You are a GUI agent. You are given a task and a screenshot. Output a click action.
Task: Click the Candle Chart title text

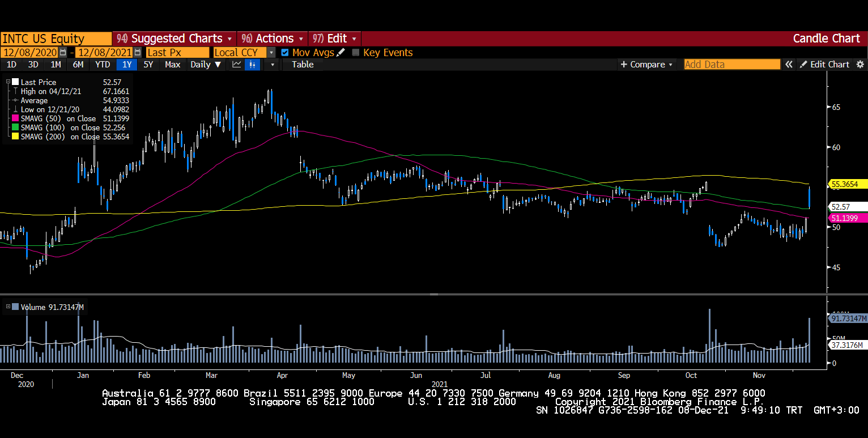[x=826, y=39]
